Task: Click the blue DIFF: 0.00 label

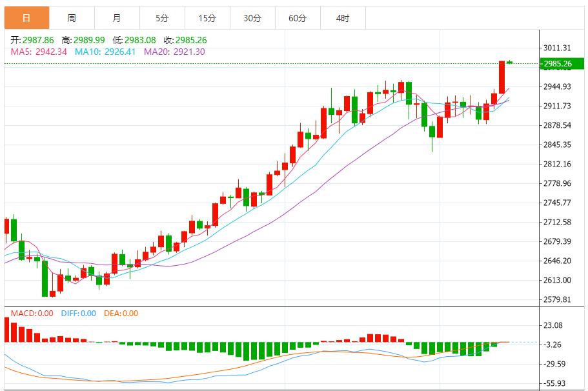Action: pos(78,314)
